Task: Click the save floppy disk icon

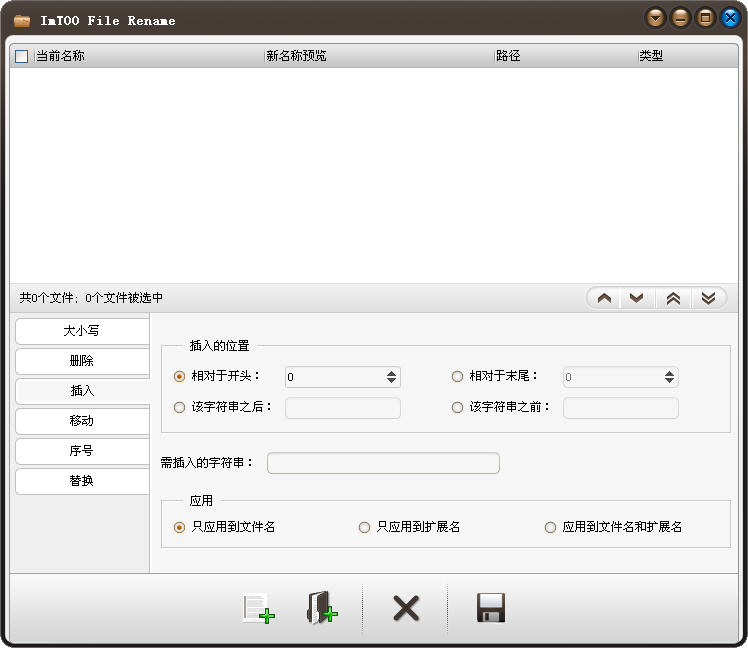Action: [491, 608]
